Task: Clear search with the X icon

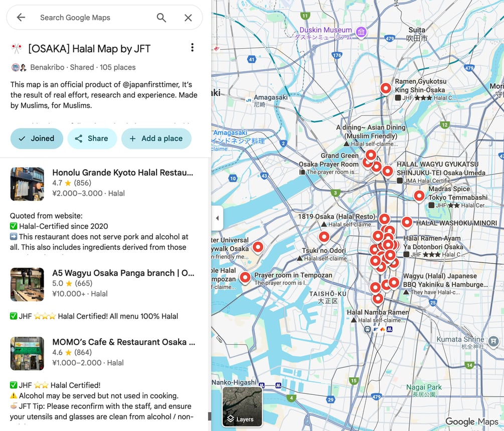Action: pyautogui.click(x=188, y=18)
